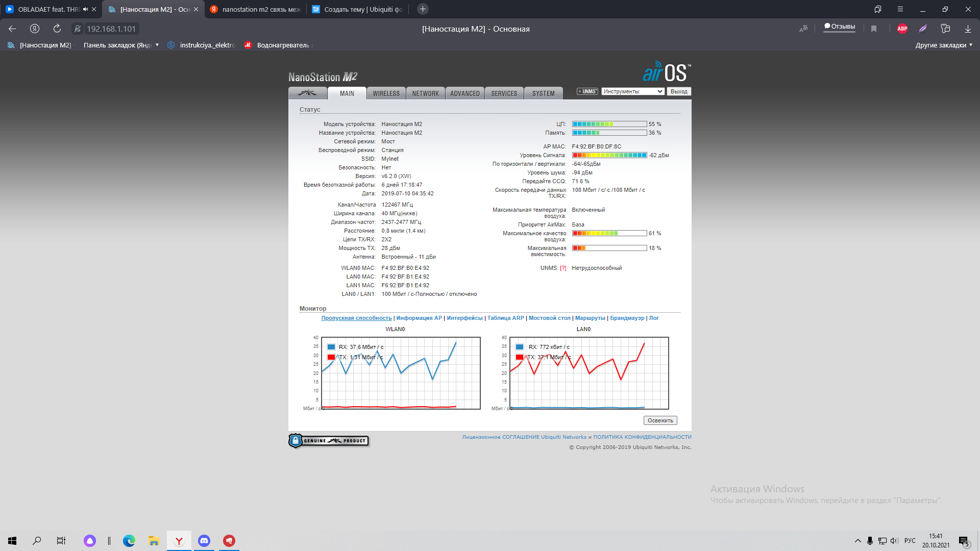Open the SERVICES tab

[504, 93]
